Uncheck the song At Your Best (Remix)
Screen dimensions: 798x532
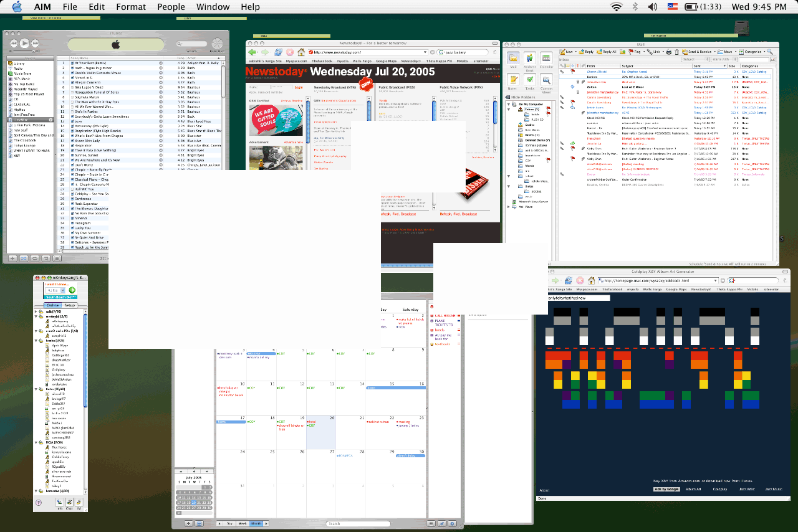72,63
